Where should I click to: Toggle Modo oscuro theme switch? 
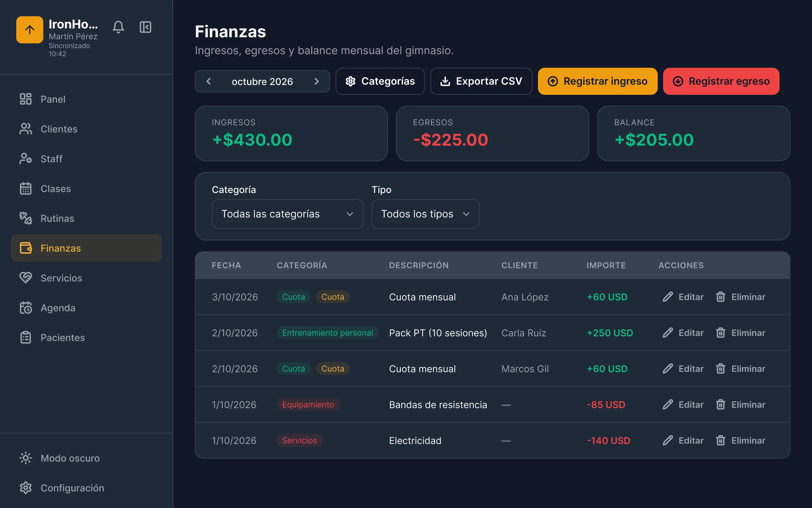click(86, 458)
